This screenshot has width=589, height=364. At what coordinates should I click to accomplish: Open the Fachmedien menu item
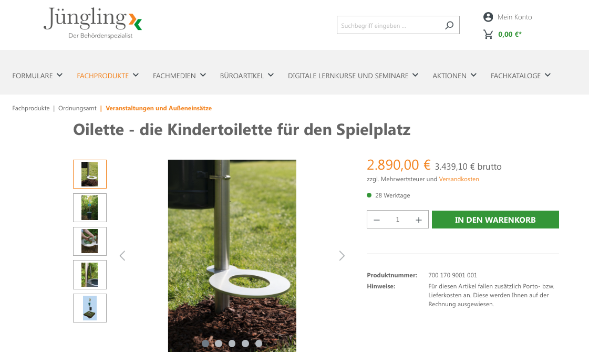179,76
